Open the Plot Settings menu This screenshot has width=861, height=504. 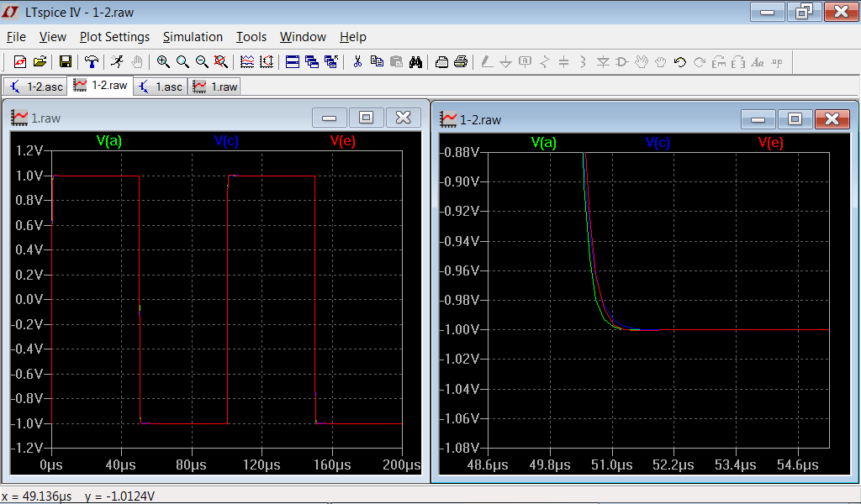(114, 37)
